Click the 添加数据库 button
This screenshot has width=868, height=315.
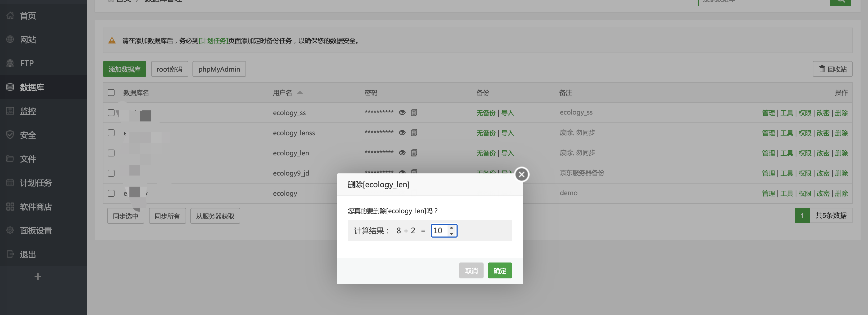coord(124,69)
